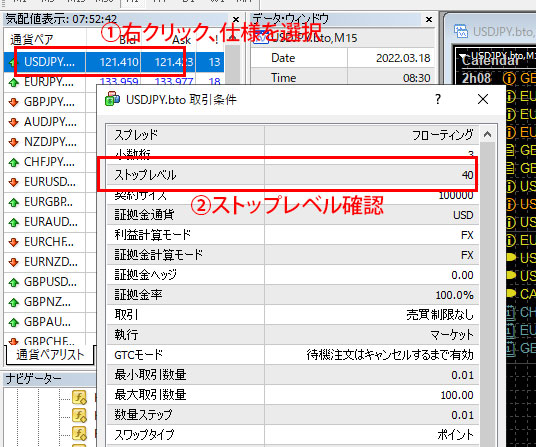Viewport: 536px width, 447px height.
Task: Click the Date row in データ・ウィンドウ
Action: (343, 58)
